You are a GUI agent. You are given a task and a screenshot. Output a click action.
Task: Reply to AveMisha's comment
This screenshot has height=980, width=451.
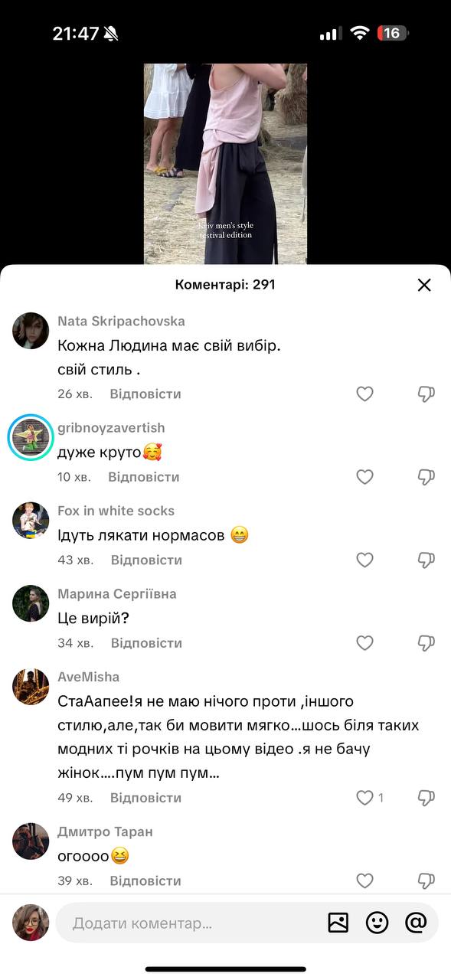point(145,798)
